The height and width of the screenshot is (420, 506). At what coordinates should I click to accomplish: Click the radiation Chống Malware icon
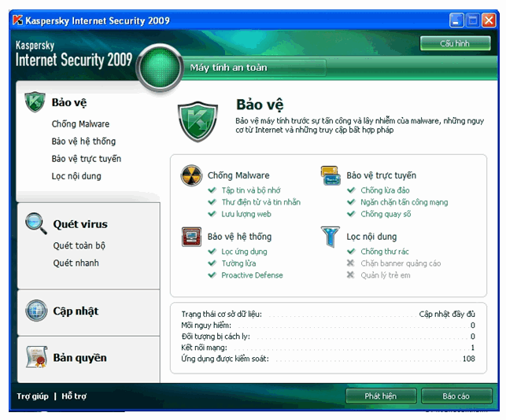tap(191, 176)
